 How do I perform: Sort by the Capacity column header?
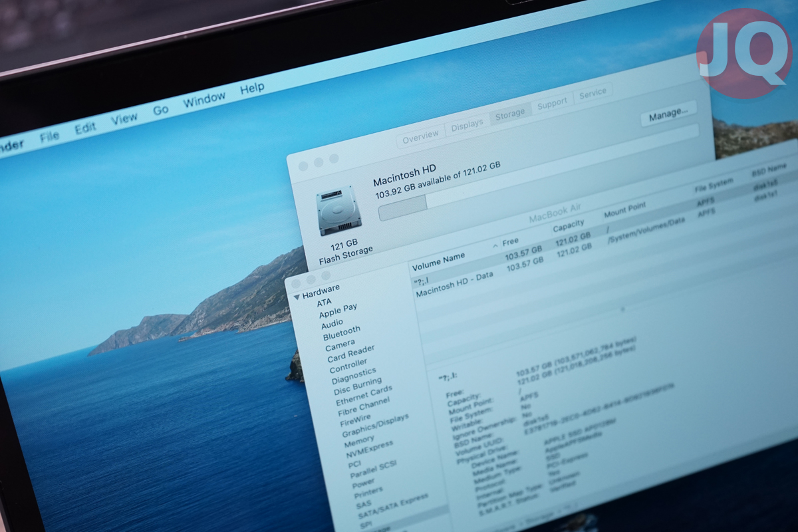click(569, 225)
